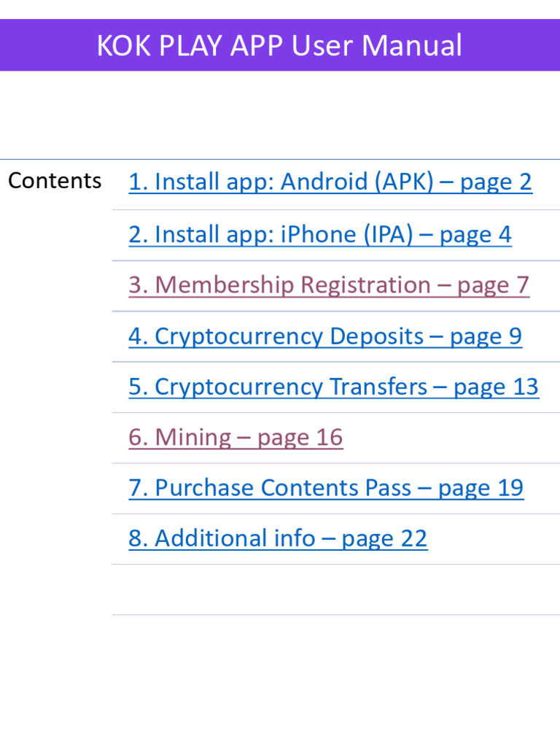560x747 pixels.
Task: Click the "page 22" text in item 8
Action: [x=384, y=538]
